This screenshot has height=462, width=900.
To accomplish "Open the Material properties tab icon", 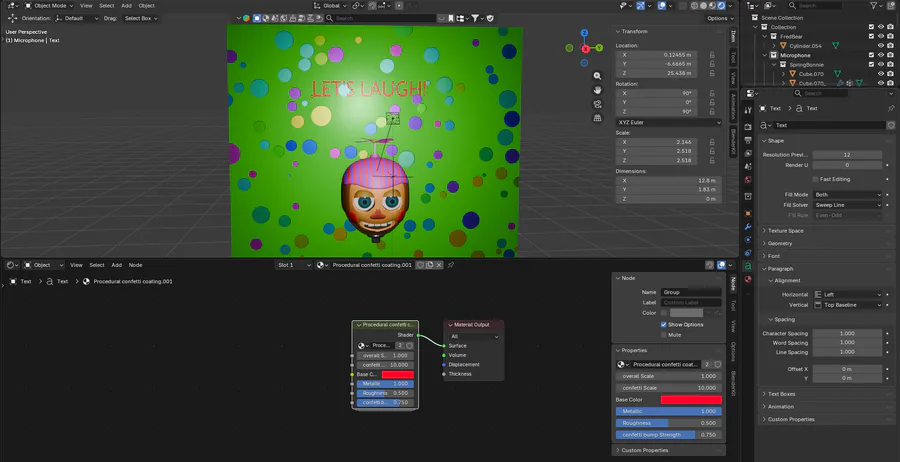I will tap(748, 279).
